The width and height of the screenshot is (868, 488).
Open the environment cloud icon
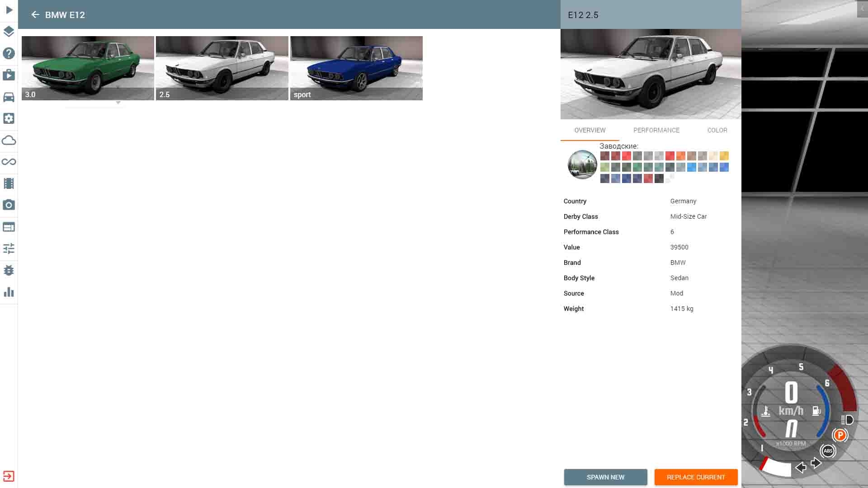(9, 140)
